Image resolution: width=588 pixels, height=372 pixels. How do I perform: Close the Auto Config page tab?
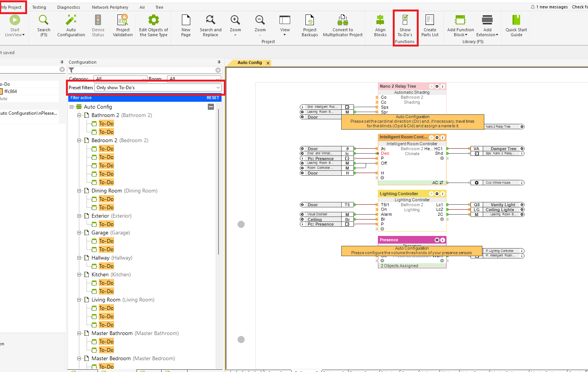(x=268, y=63)
